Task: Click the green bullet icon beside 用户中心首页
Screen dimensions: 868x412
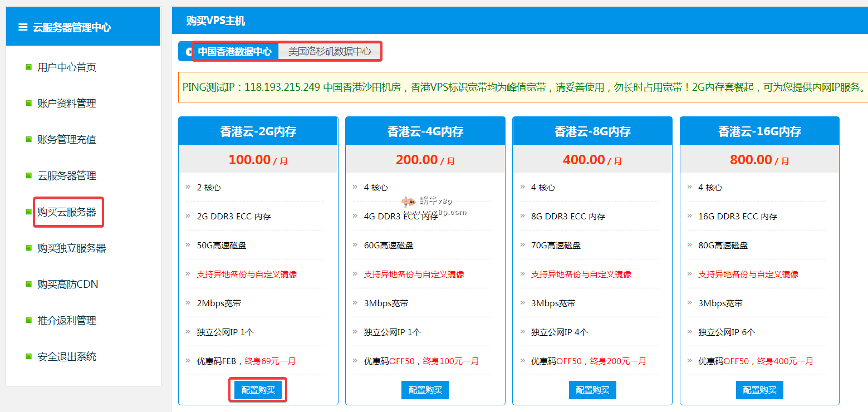Action: (x=28, y=67)
